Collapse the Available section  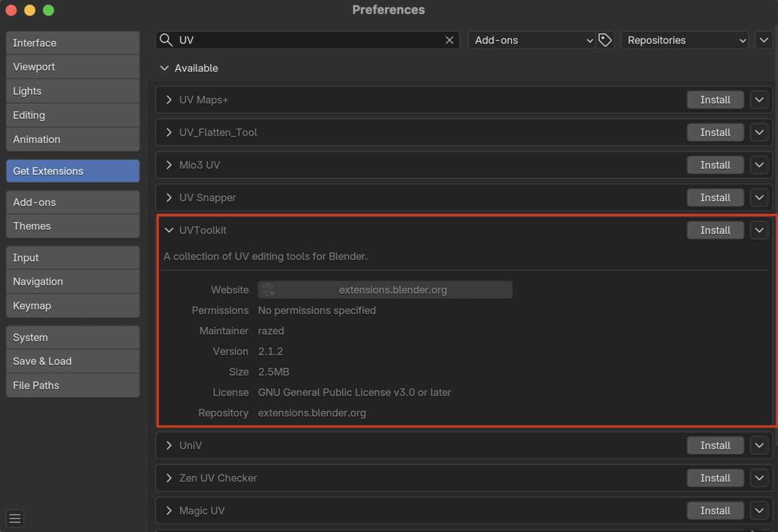click(164, 68)
